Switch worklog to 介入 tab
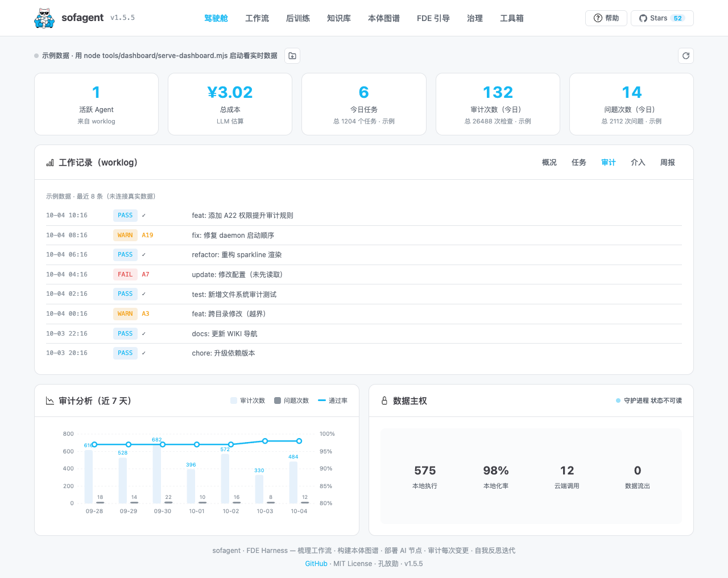 click(x=638, y=163)
